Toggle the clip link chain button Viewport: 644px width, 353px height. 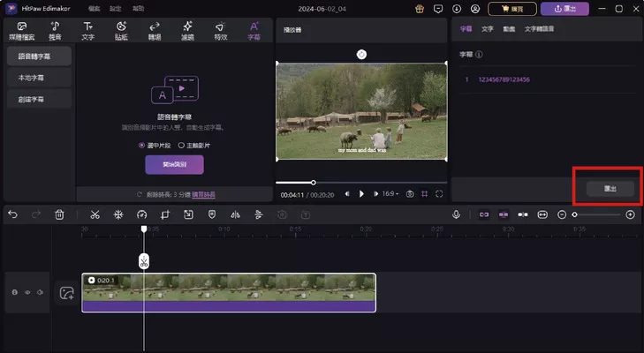tap(484, 214)
